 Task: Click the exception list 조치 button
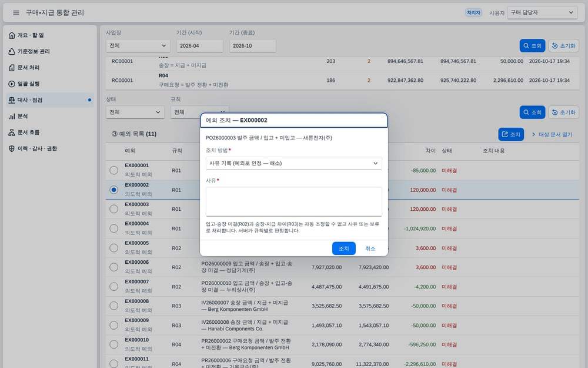click(x=511, y=134)
